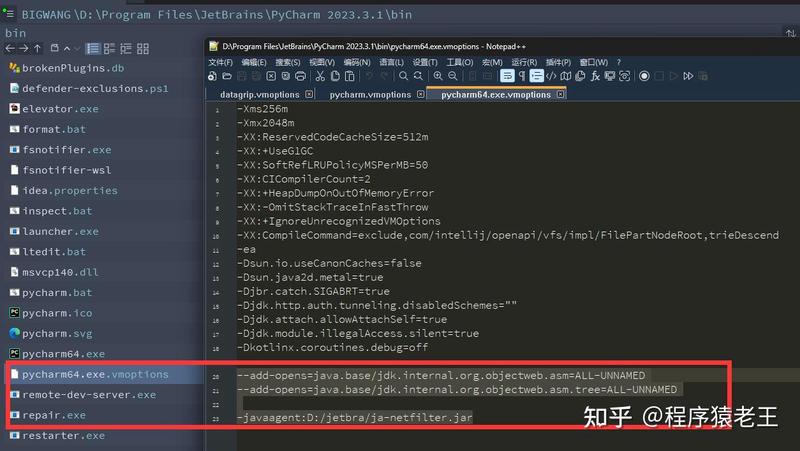Click the run macro multiple times icon
Viewport: 800px width, 451px height.
(x=688, y=76)
